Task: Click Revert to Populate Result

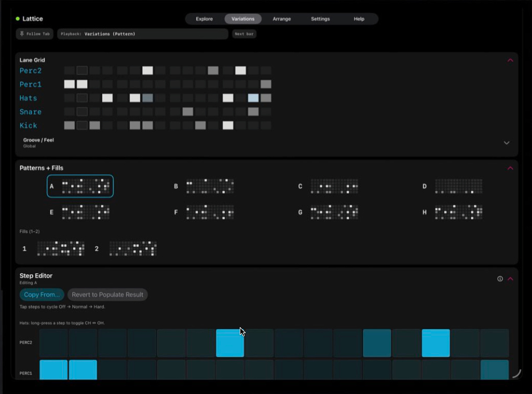Action: (x=108, y=295)
